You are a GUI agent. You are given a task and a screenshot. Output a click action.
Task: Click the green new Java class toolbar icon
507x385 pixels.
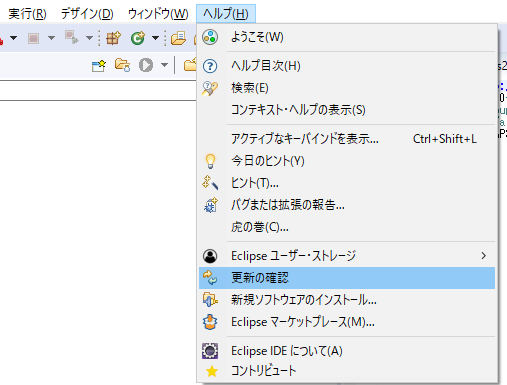click(138, 38)
